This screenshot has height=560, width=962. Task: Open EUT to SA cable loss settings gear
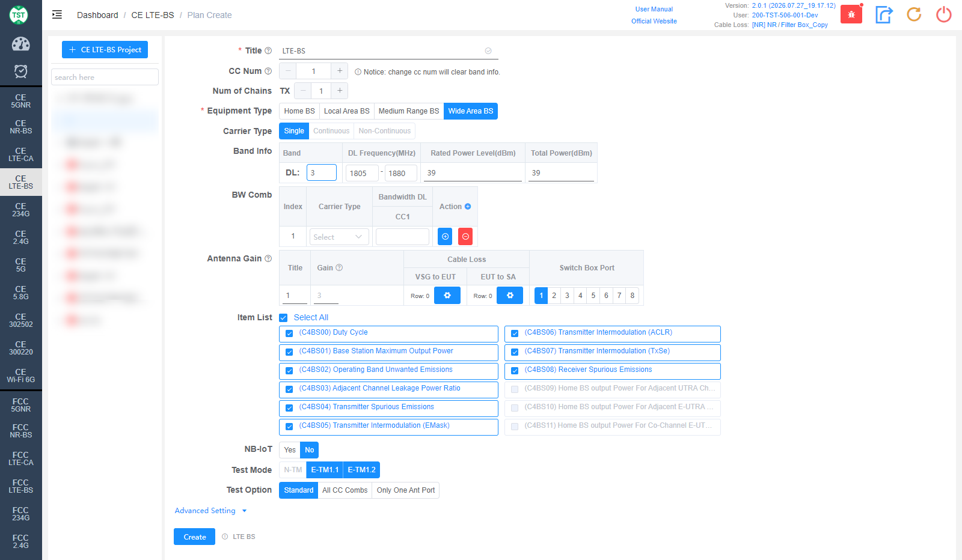(x=510, y=296)
